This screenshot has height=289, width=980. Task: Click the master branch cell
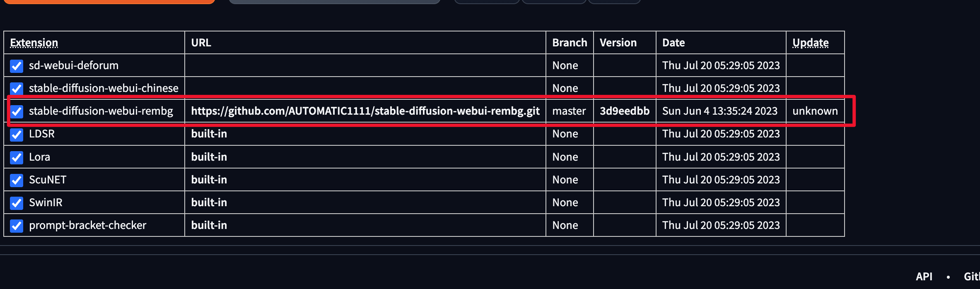click(569, 111)
